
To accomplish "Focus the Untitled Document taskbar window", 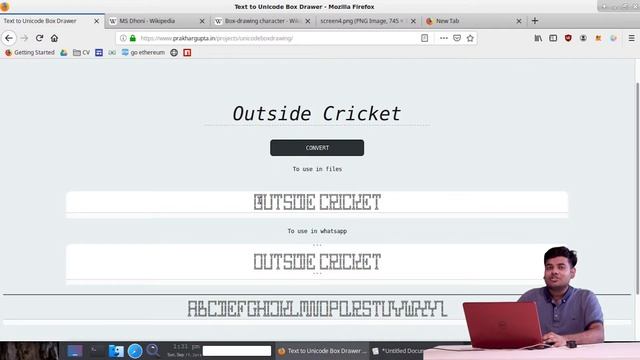I will 398,351.
